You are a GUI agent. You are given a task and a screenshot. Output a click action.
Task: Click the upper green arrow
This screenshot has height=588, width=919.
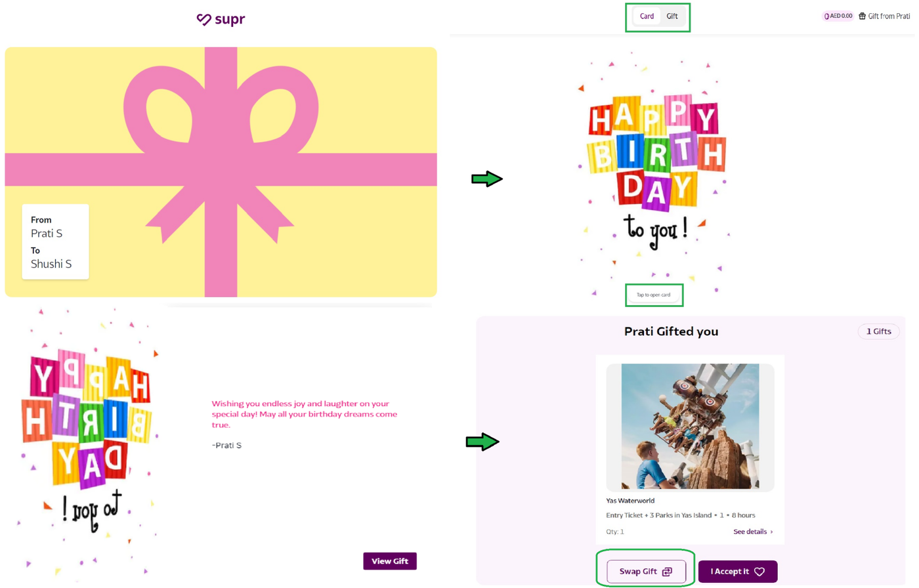tap(487, 178)
